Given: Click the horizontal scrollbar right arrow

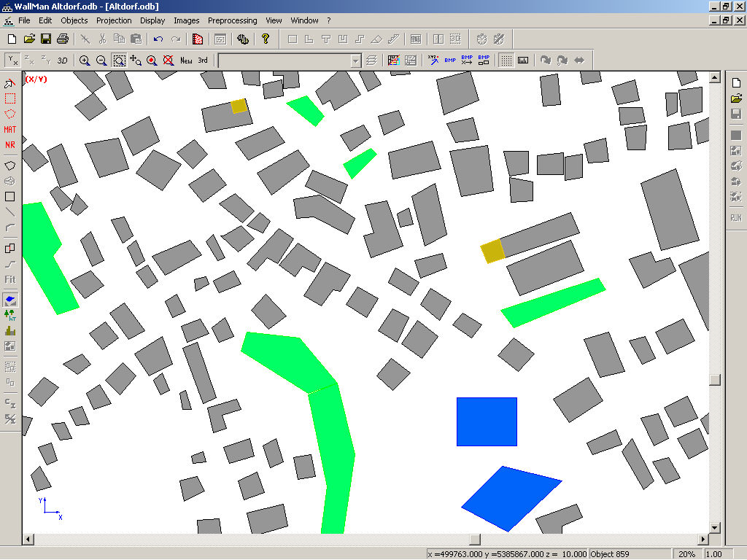Looking at the screenshot, I should pyautogui.click(x=704, y=540).
